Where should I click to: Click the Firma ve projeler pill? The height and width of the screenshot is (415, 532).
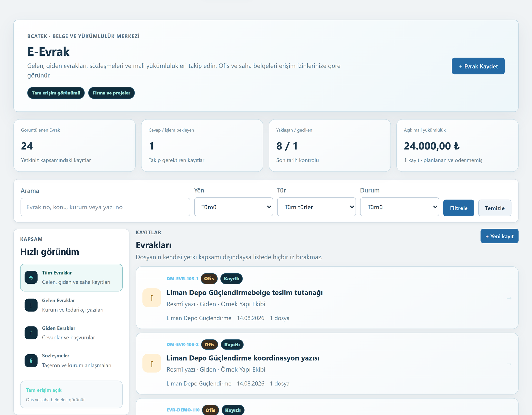click(x=111, y=93)
